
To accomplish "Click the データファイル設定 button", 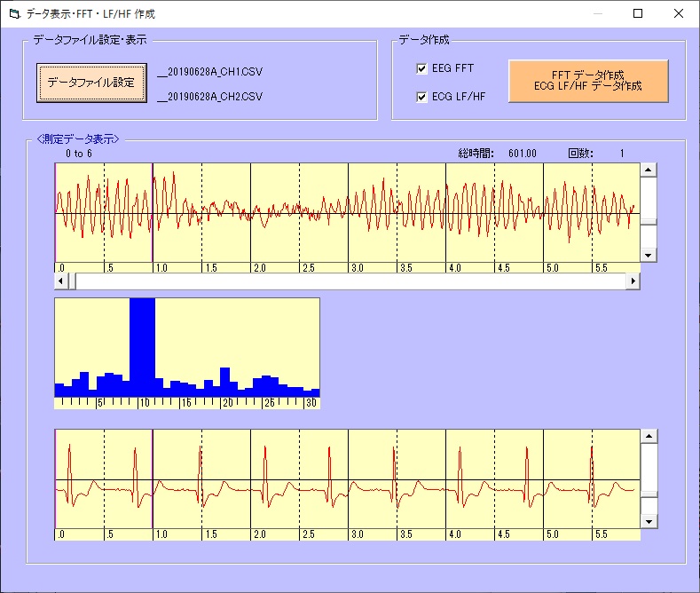I will 91,83.
